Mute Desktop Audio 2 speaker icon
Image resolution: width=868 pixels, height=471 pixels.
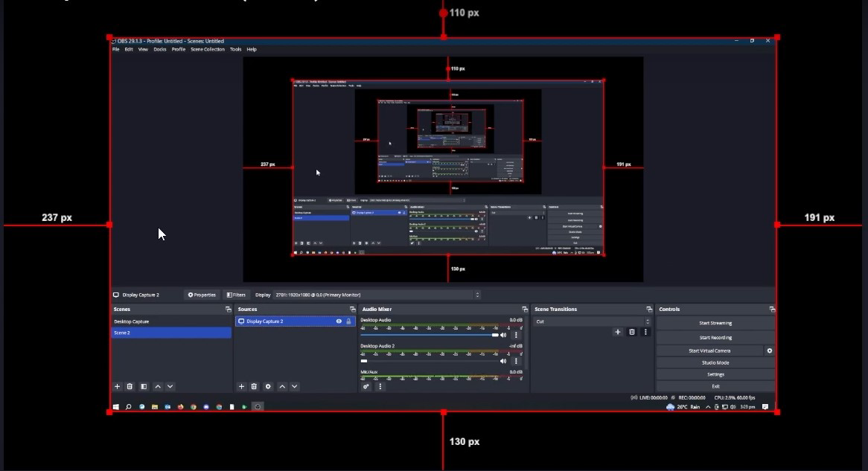(x=503, y=361)
